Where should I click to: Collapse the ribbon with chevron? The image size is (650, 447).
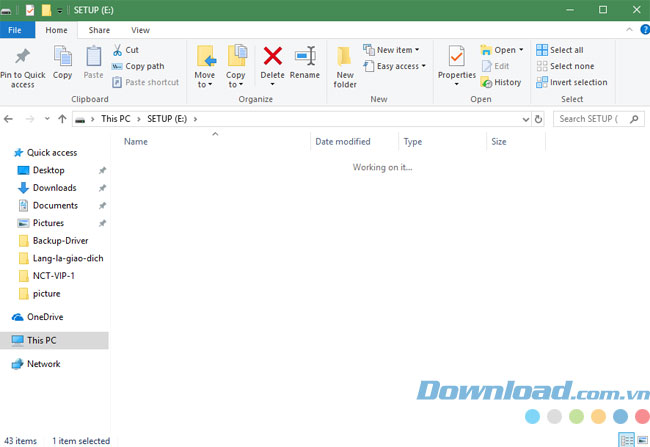point(629,29)
